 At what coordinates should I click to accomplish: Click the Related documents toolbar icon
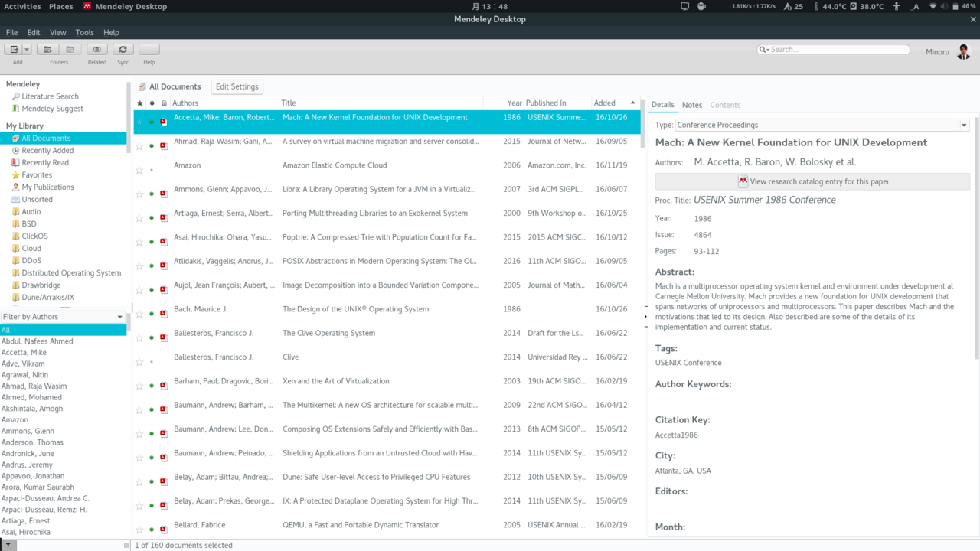[97, 50]
